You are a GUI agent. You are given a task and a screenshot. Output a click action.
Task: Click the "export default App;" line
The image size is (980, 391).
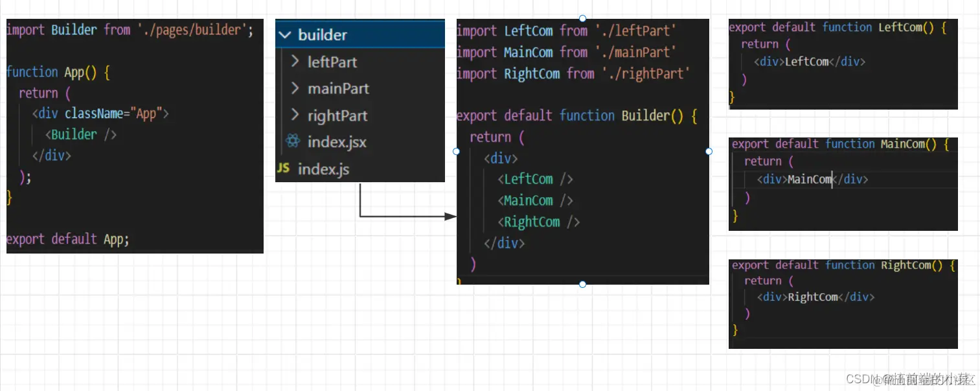pyautogui.click(x=68, y=239)
